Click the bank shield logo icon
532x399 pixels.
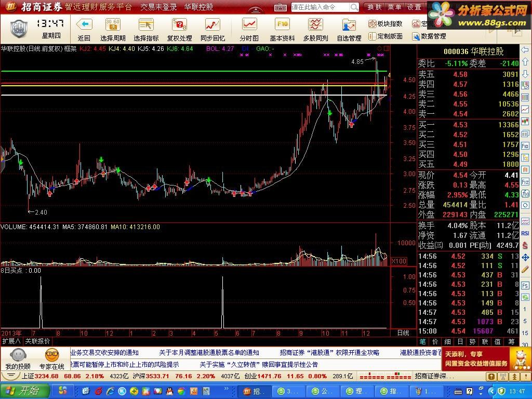[x=19, y=29]
